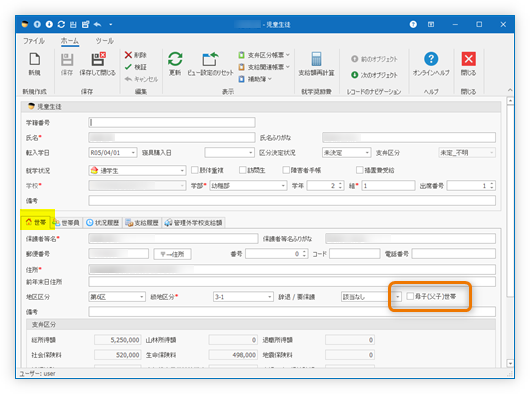This screenshot has width=530, height=394.
Task: Open オンラインヘルプ question mark icon
Action: pyautogui.click(x=431, y=59)
